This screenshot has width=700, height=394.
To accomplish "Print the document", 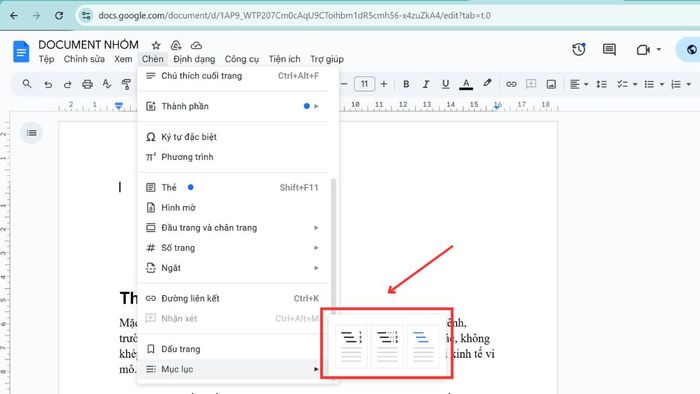I will click(88, 84).
